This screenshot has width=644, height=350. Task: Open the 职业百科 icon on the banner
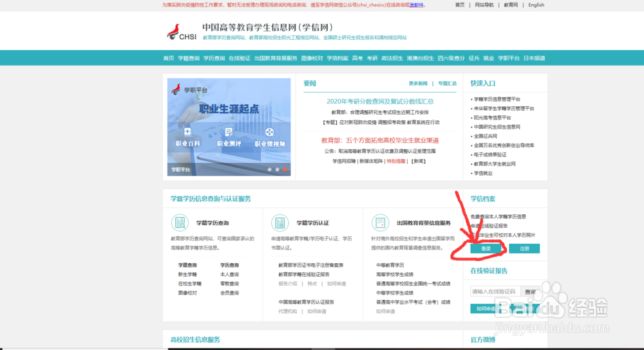187,138
